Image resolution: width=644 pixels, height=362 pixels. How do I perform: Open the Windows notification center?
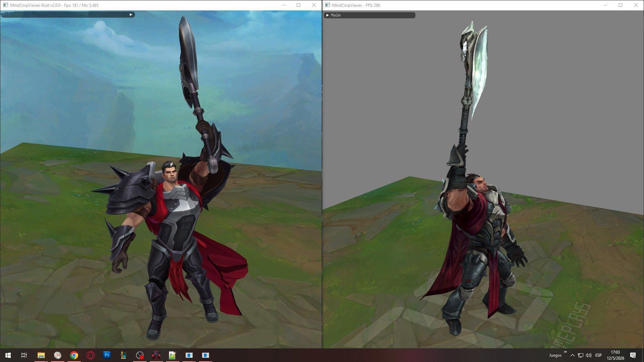click(633, 355)
